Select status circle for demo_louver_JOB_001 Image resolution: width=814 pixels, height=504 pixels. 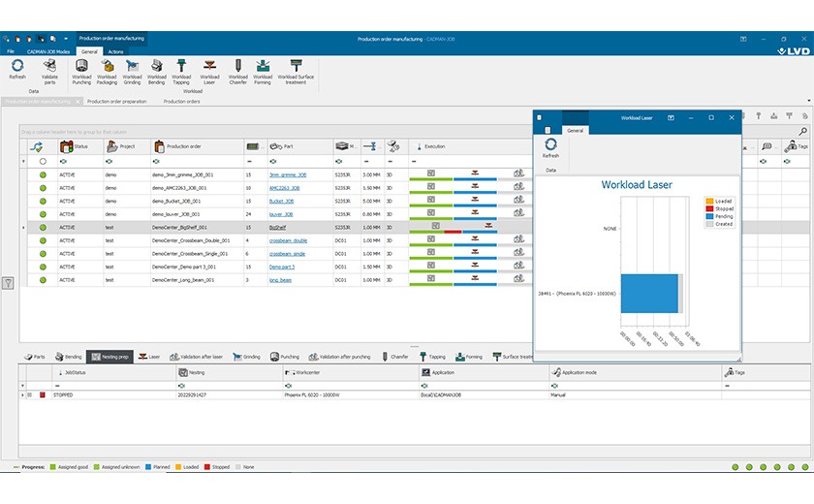[x=43, y=214]
